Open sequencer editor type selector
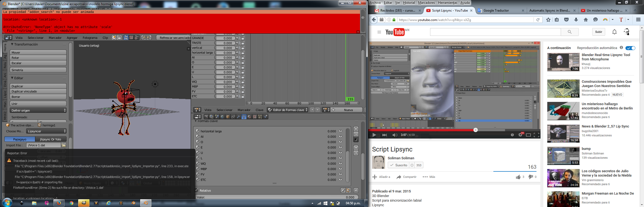The width and height of the screenshot is (644, 207). 8,37
